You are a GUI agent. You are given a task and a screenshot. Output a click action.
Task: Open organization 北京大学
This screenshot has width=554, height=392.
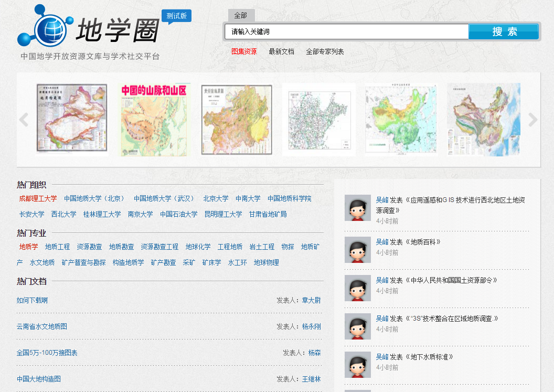point(216,199)
